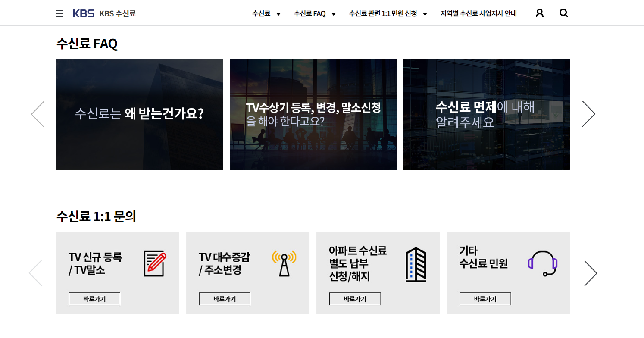The height and width of the screenshot is (338, 644).
Task: Click the 수신료 FAQ section heading
Action: [x=87, y=44]
